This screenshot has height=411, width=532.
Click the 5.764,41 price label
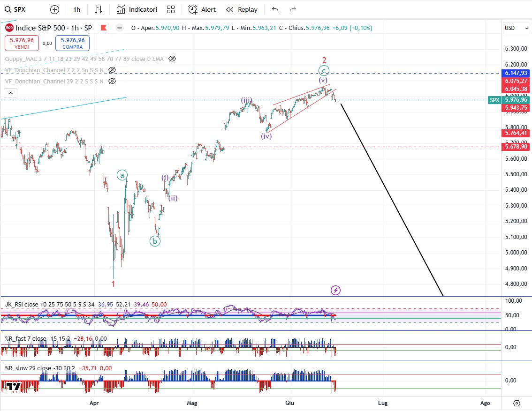[x=516, y=133]
